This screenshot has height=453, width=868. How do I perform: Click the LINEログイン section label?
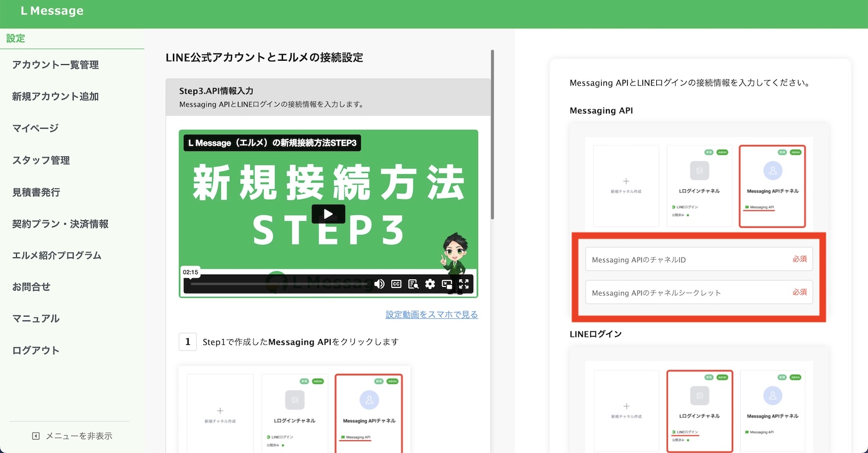tap(596, 334)
